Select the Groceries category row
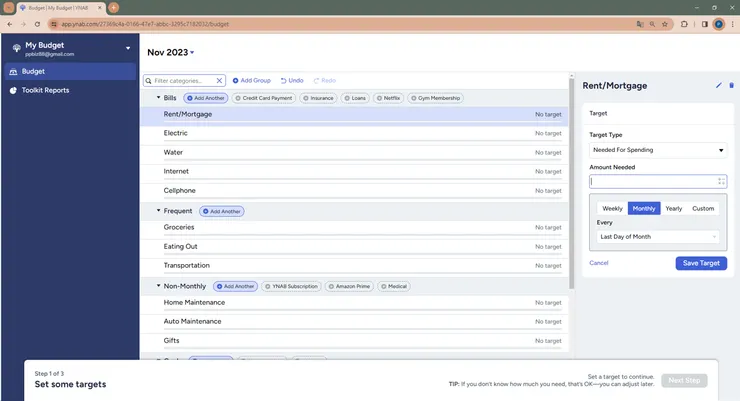 tap(354, 228)
